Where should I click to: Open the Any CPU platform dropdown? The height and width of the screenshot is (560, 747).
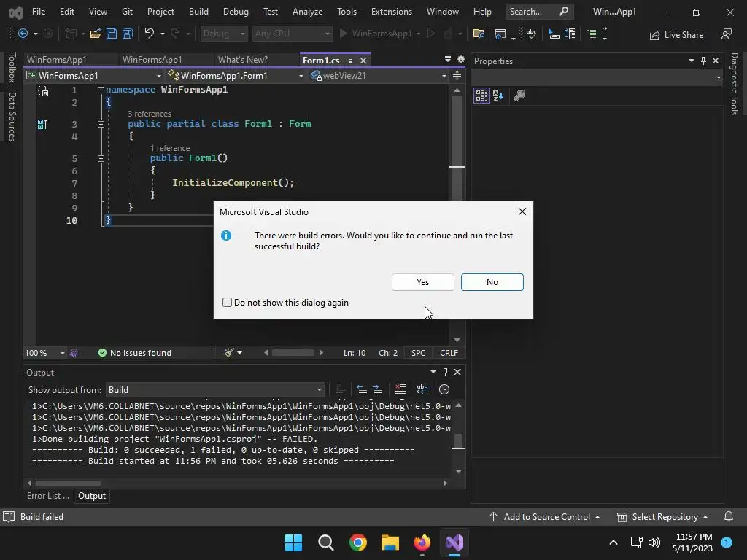(292, 34)
